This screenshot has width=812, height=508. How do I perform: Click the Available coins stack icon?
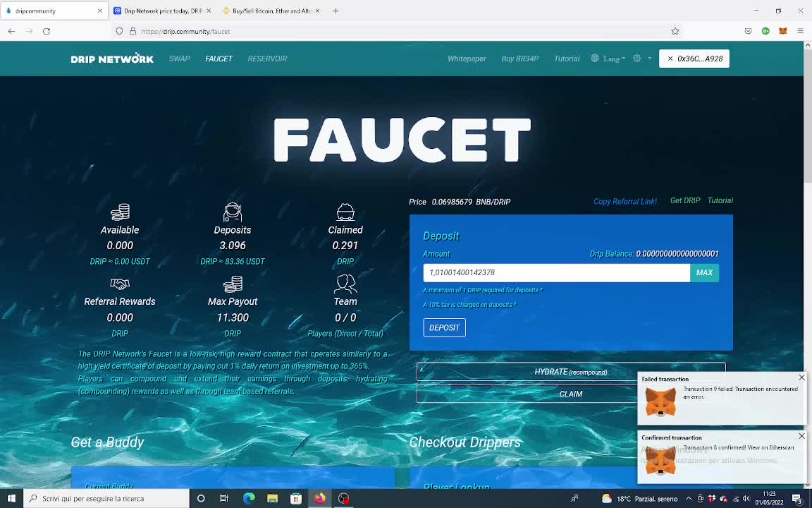coord(120,212)
